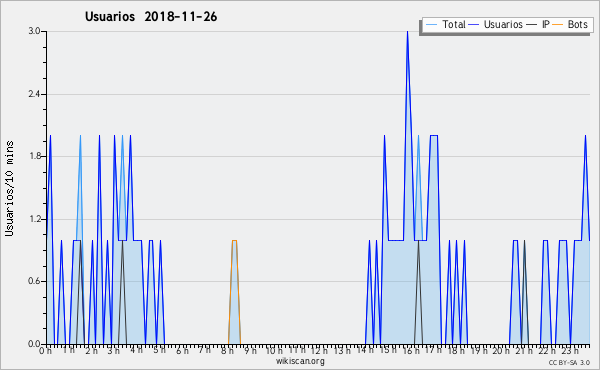600x370 pixels.
Task: Click the chart title Usuarios 2018-11-26
Action: (x=151, y=16)
